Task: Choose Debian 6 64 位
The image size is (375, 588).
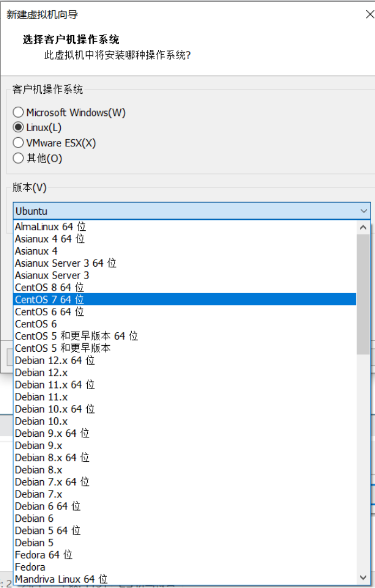Action: click(x=185, y=506)
